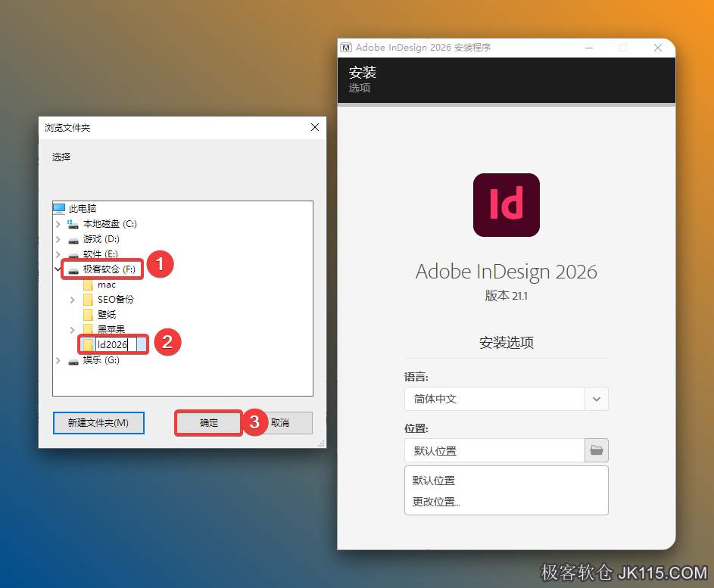Click the Adobe InDesign Id logo

click(507, 205)
